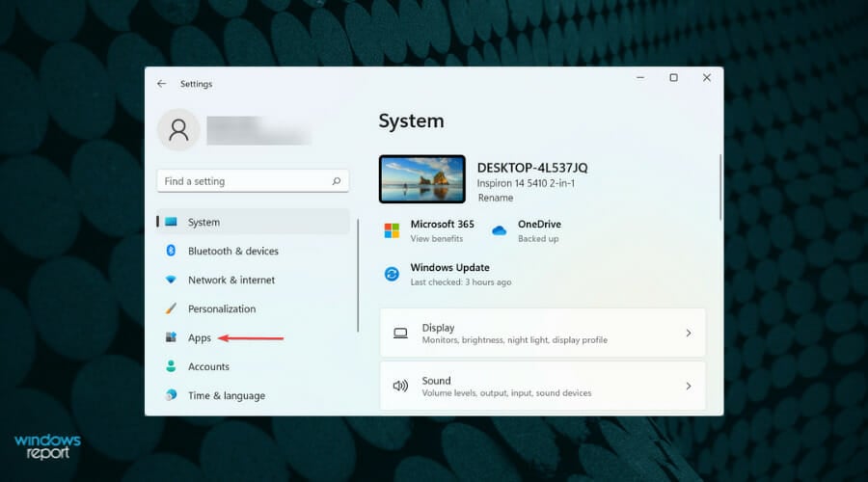Click the Network wifi icon in sidebar
The width and height of the screenshot is (868, 482).
click(x=171, y=280)
